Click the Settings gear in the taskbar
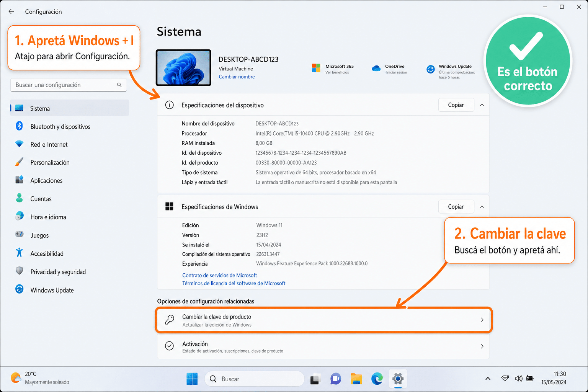 click(x=398, y=379)
